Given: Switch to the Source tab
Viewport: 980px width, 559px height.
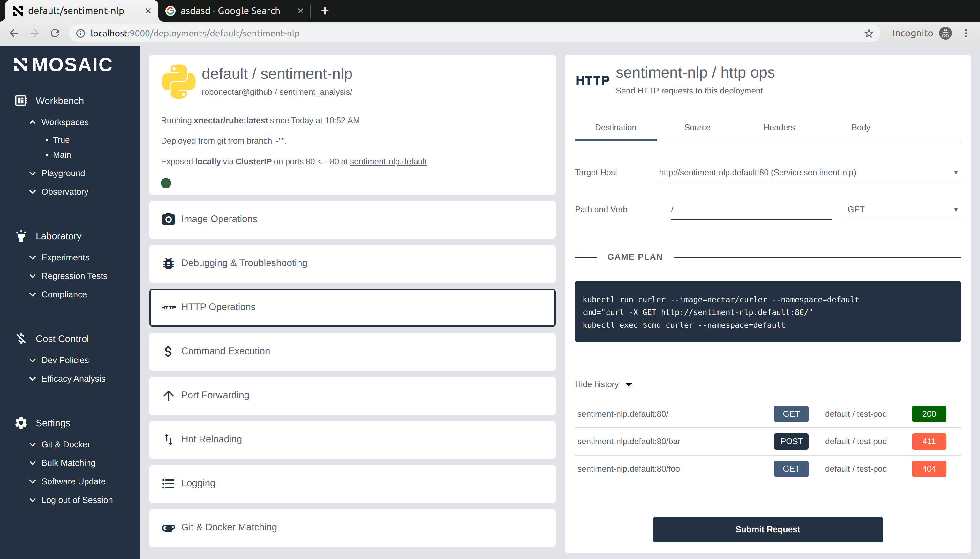Looking at the screenshot, I should click(x=697, y=127).
